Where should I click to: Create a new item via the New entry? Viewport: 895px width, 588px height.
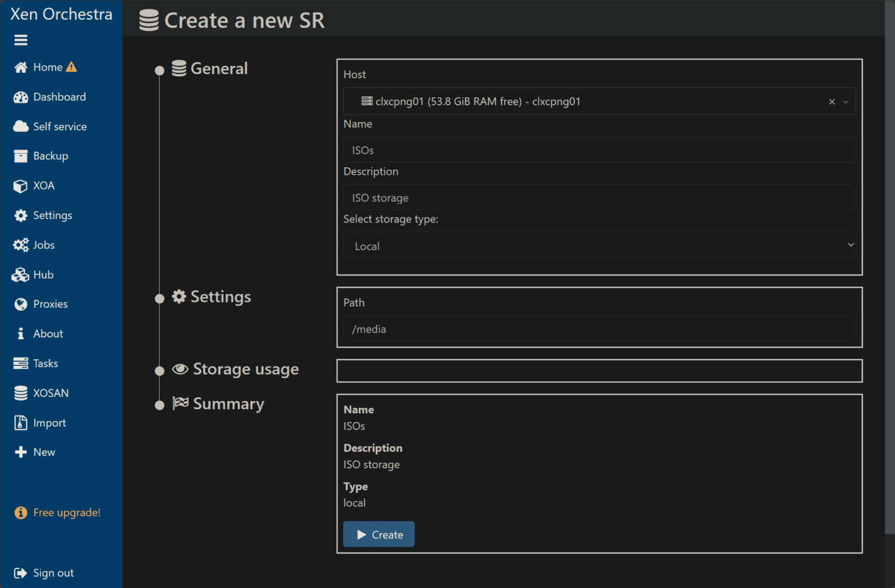pyautogui.click(x=43, y=452)
